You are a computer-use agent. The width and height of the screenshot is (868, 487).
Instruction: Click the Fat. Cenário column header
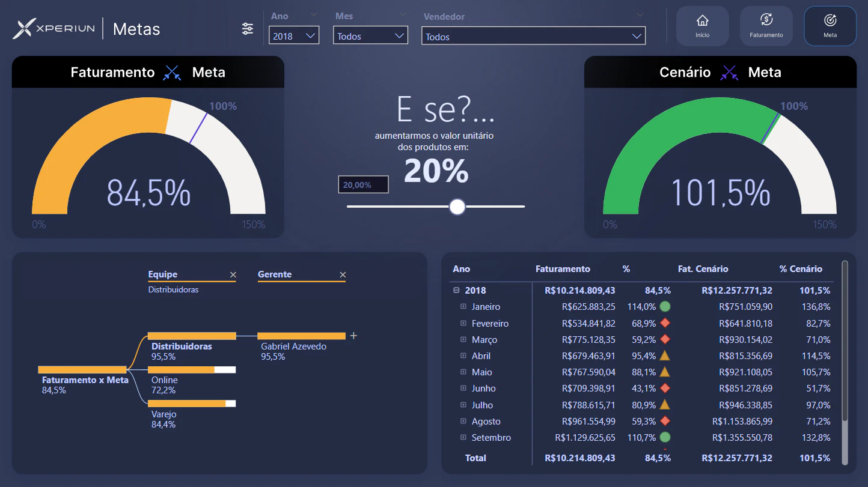point(703,269)
